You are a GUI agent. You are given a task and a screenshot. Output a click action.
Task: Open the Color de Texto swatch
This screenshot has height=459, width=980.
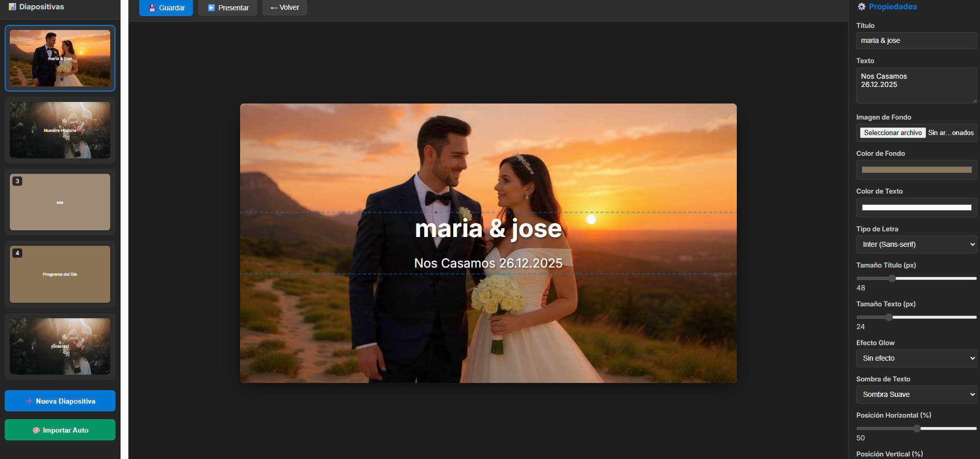pyautogui.click(x=916, y=208)
